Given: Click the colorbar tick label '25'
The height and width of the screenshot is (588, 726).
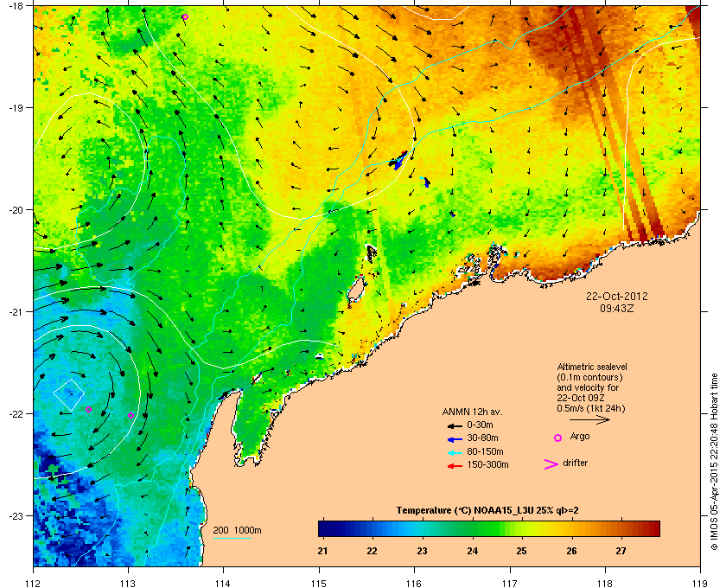Looking at the screenshot, I should click(x=522, y=551).
